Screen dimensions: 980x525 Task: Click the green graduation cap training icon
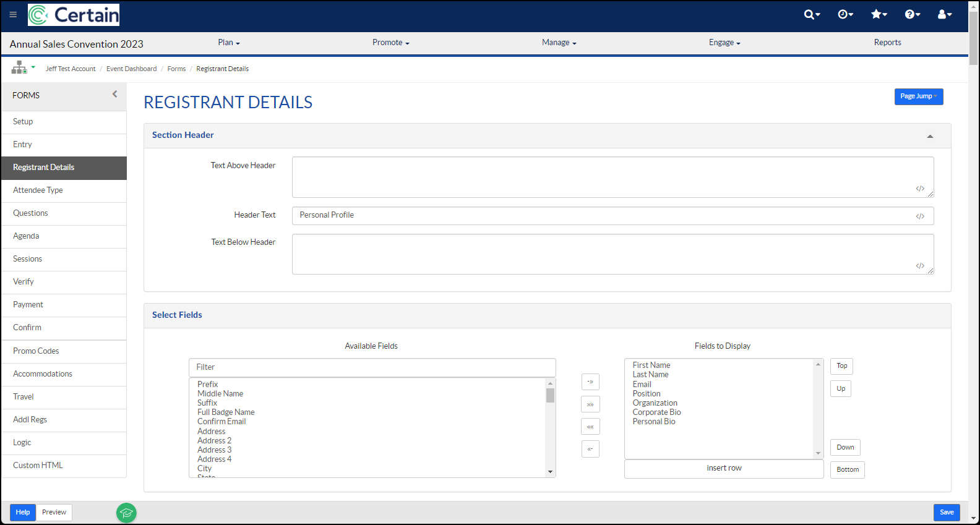[126, 513]
